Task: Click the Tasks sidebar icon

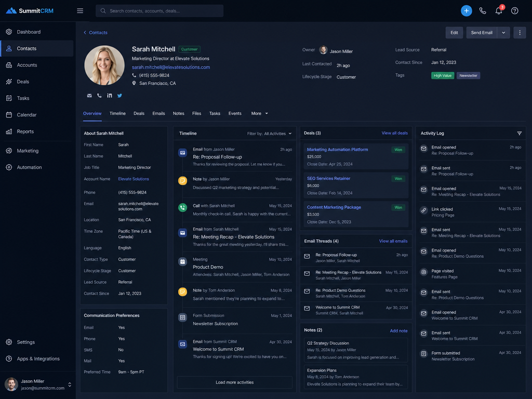Action: (9, 98)
